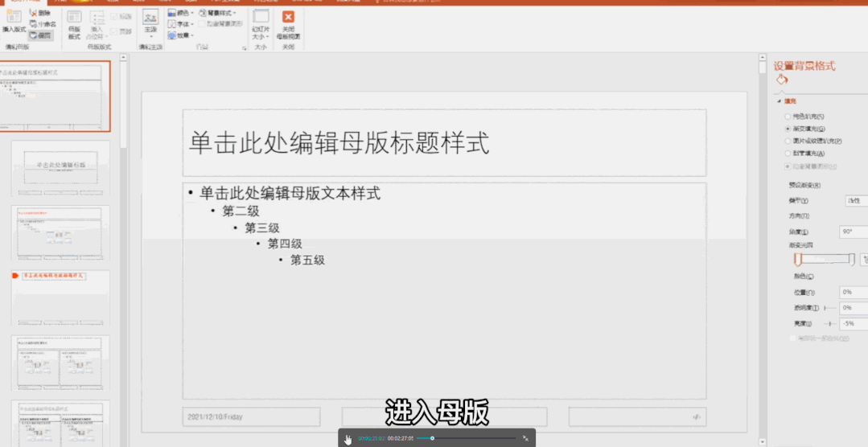Click the hand icon in the video player bar
Image resolution: width=868 pixels, height=447 pixels.
(x=348, y=439)
